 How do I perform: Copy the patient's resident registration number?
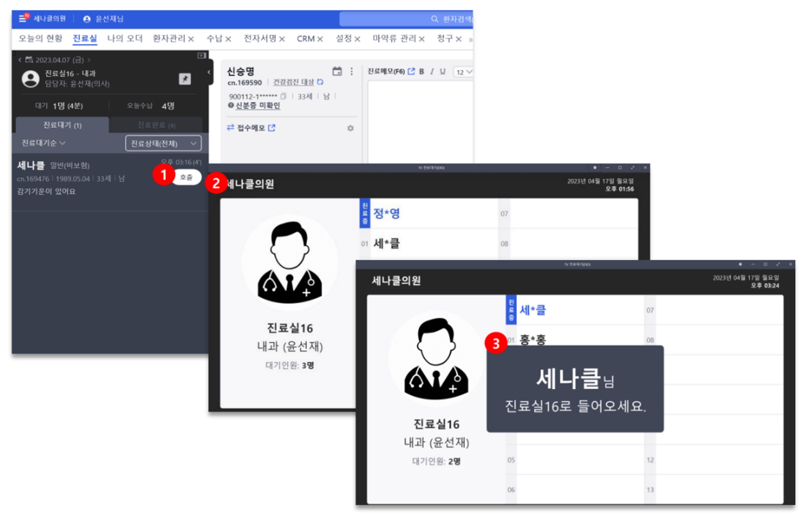283,97
